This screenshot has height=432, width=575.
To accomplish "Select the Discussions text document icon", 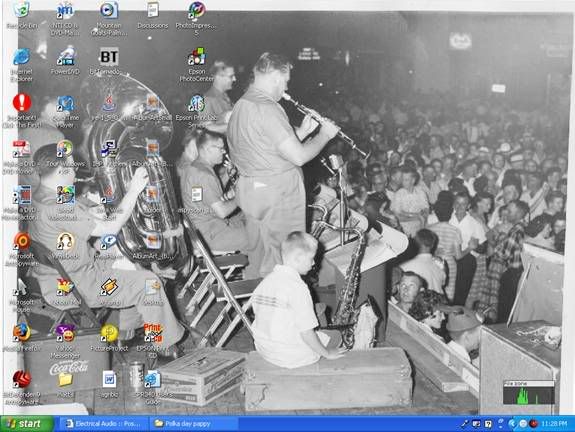I will point(153,10).
